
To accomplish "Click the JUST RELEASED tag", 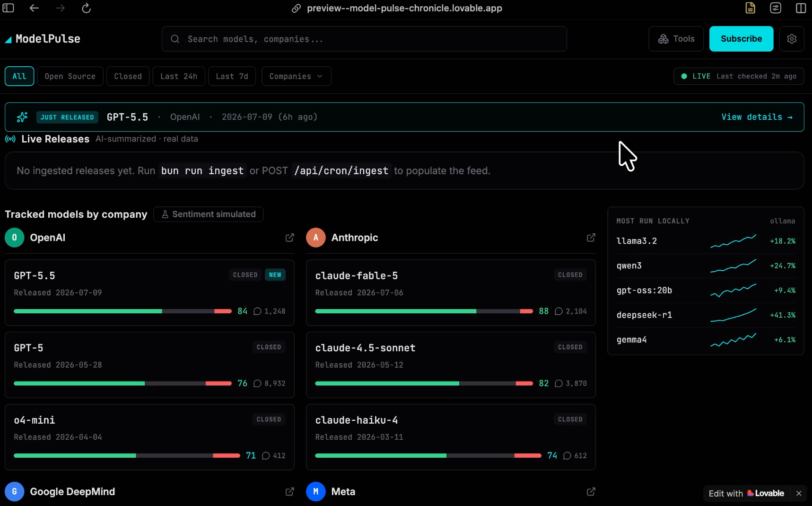I will coord(67,117).
